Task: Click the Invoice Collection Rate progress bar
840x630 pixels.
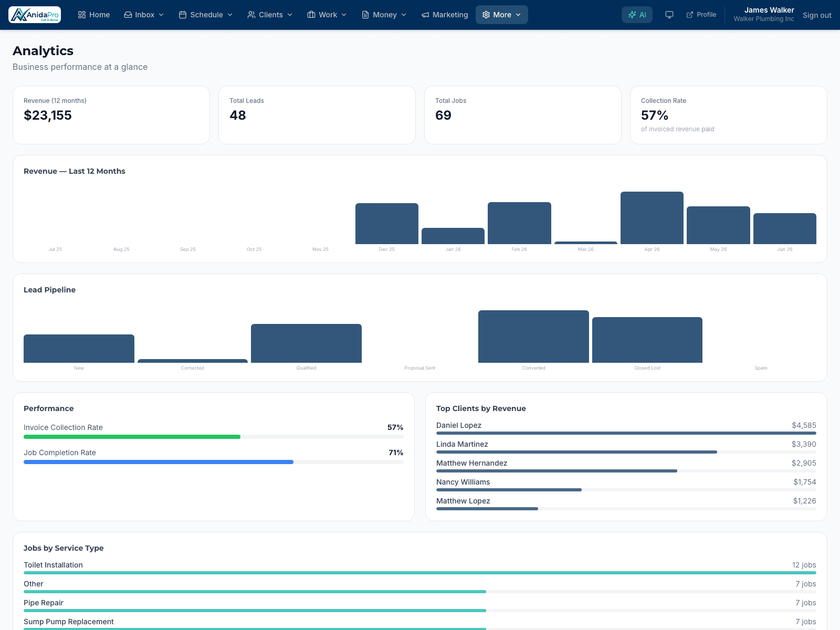Action: (214, 437)
